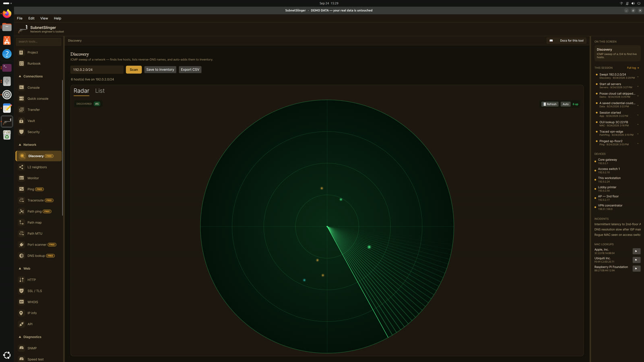Viewport: 644px width, 362px height.
Task: Open the Vault lock icon
Action: (21, 121)
